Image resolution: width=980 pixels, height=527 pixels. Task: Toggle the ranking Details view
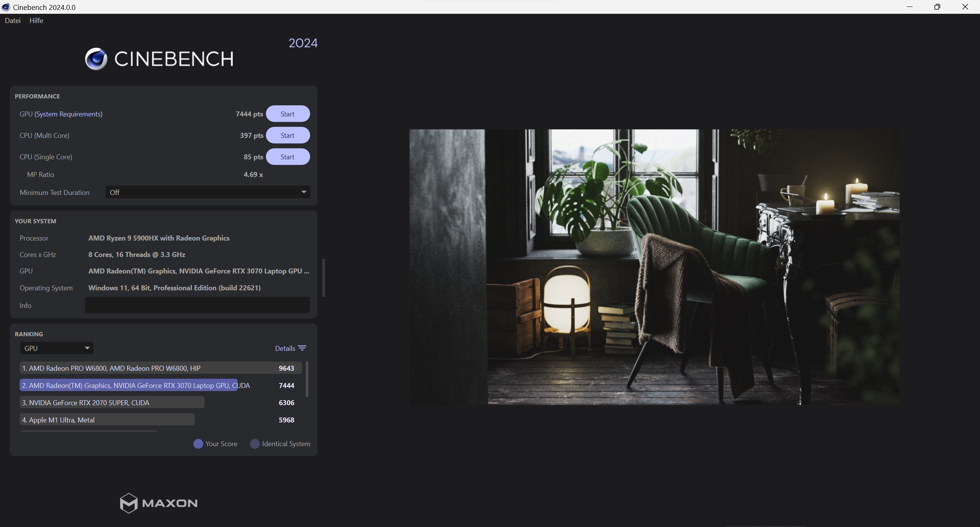coord(285,348)
